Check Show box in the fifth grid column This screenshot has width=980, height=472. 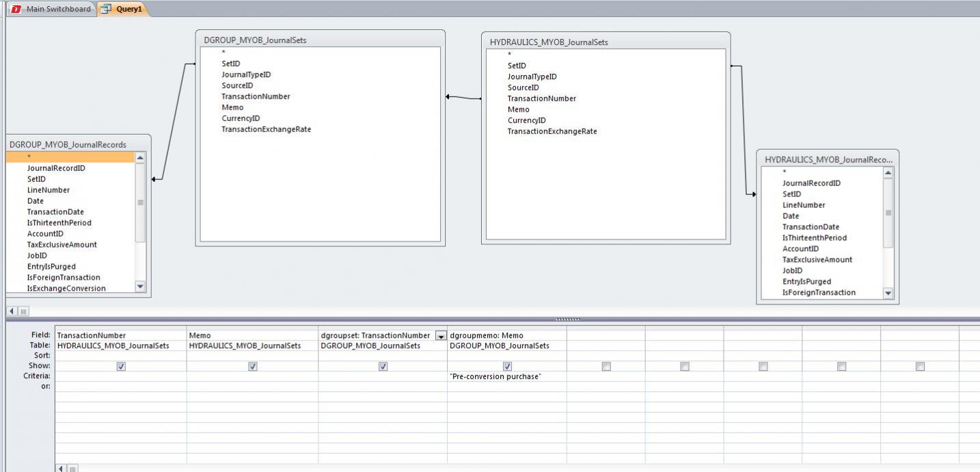(606, 367)
